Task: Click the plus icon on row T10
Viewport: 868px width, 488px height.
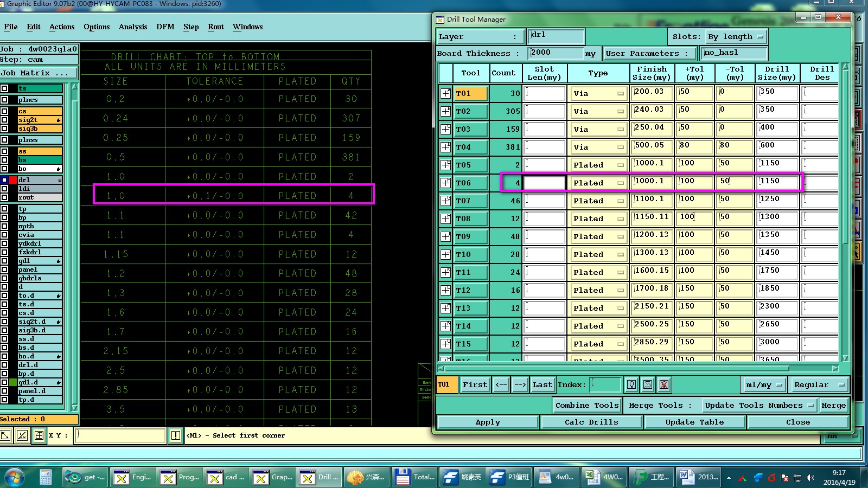Action: click(x=445, y=254)
